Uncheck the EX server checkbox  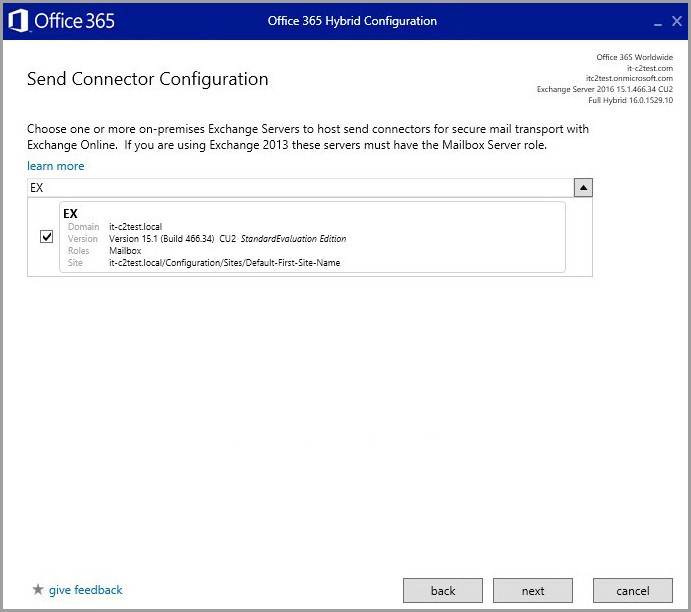point(46,237)
